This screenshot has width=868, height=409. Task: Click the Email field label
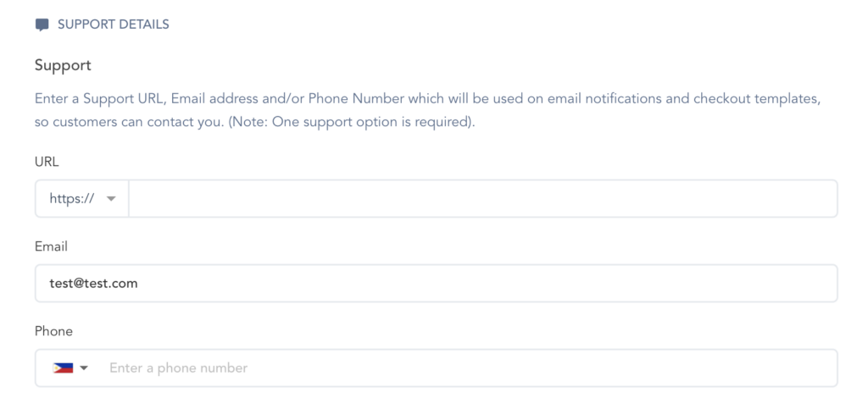point(51,246)
